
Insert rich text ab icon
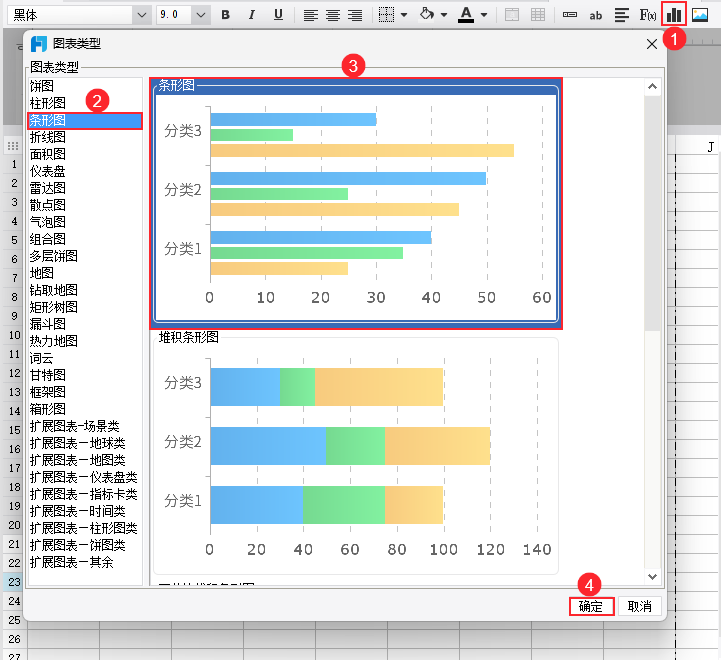tap(595, 16)
